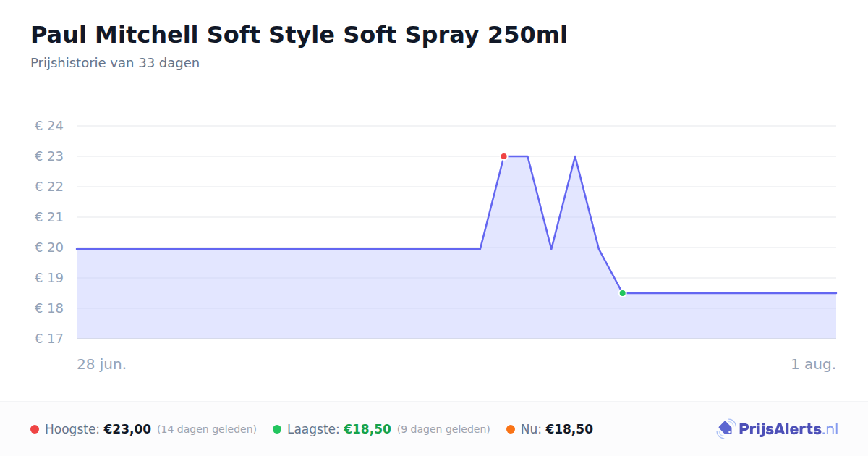The width and height of the screenshot is (868, 456).
Task: Click the red dot beside Hoogste
Action: point(35,429)
